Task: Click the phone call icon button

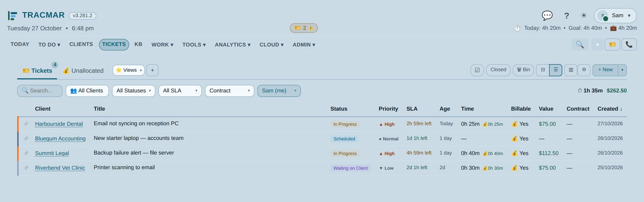Action: [629, 44]
